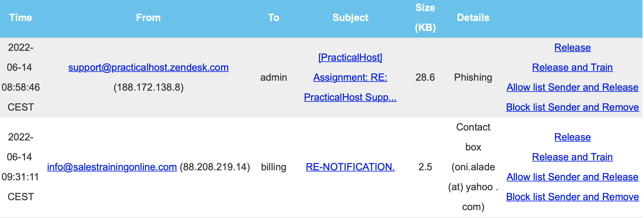This screenshot has height=218, width=644.
Task: Open the [PracticalHost] Assignment subject link
Action: point(350,77)
